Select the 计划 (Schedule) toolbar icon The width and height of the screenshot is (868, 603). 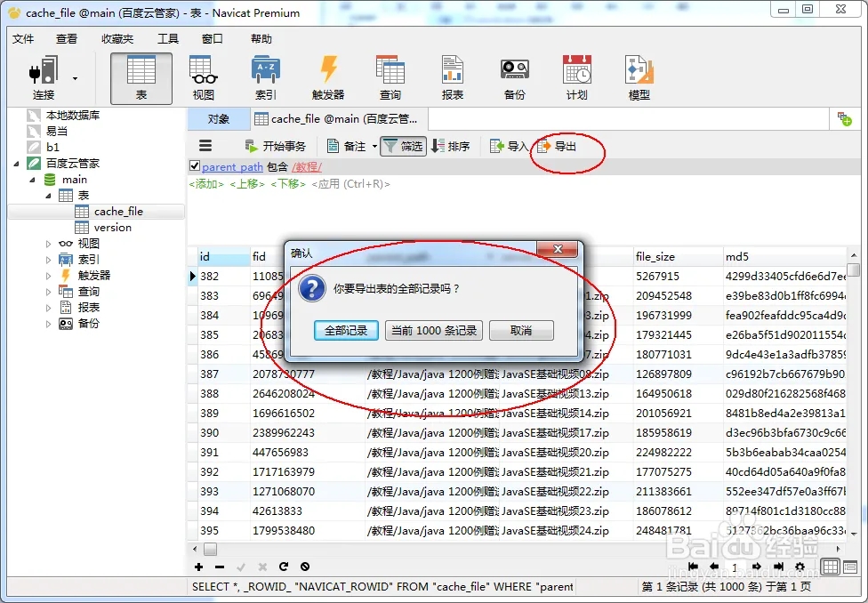click(x=576, y=78)
